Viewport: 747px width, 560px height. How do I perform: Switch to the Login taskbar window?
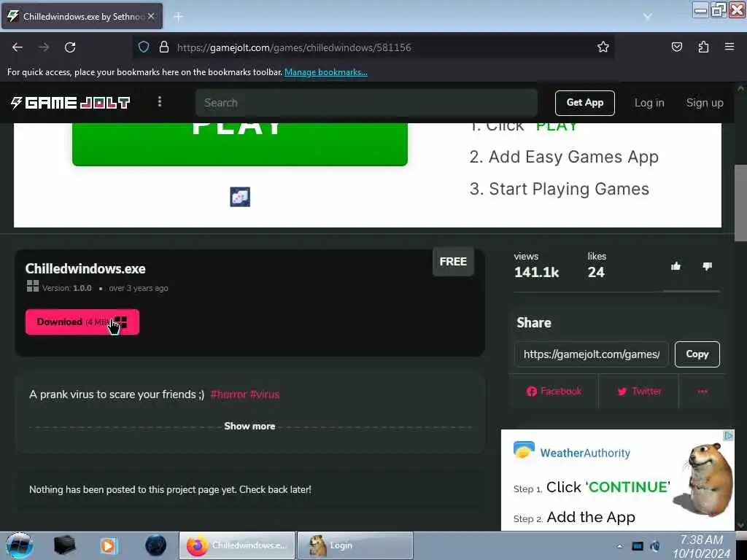pos(355,545)
